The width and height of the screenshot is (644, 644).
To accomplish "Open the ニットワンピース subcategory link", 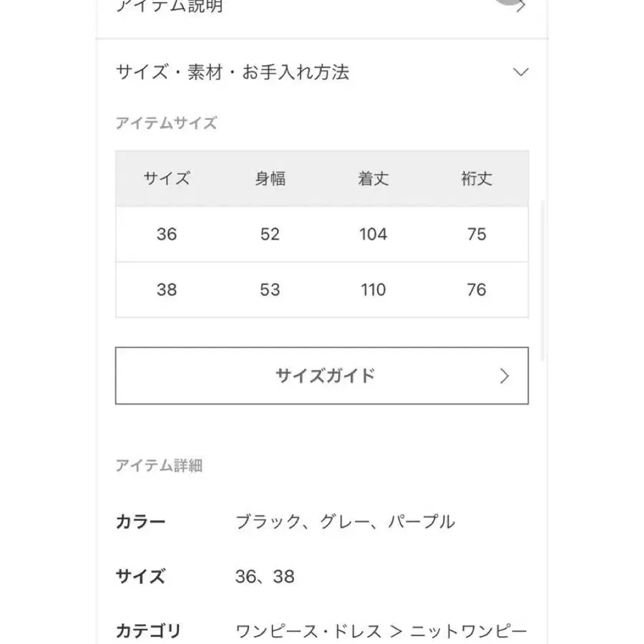I will coord(469,631).
